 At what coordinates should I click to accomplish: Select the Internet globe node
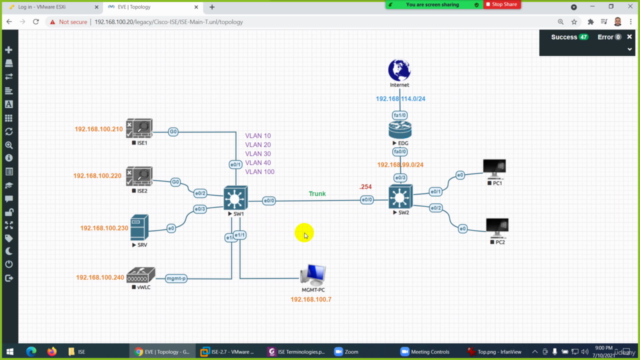pos(399,70)
